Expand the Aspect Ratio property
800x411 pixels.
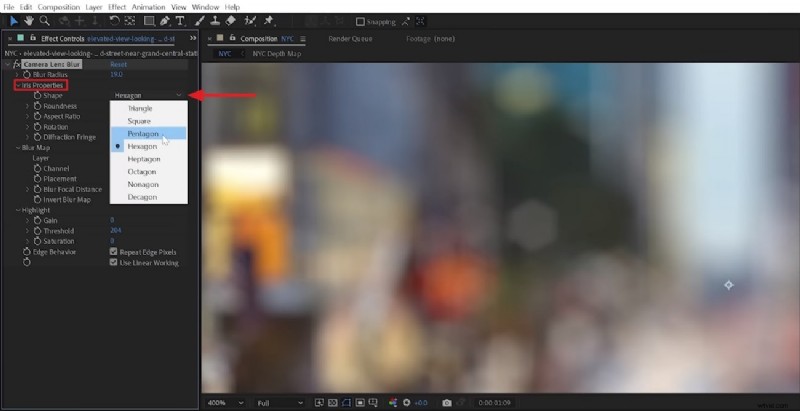tap(28, 116)
